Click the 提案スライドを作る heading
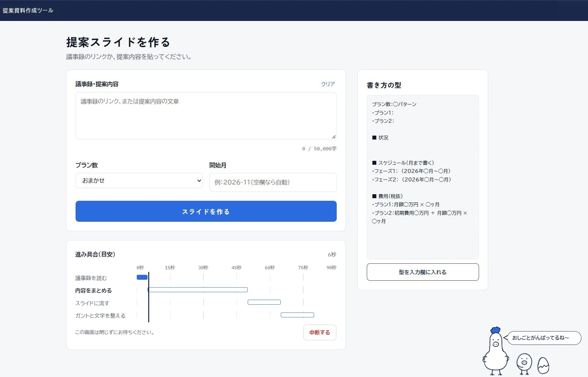The width and height of the screenshot is (588, 377). coord(118,42)
